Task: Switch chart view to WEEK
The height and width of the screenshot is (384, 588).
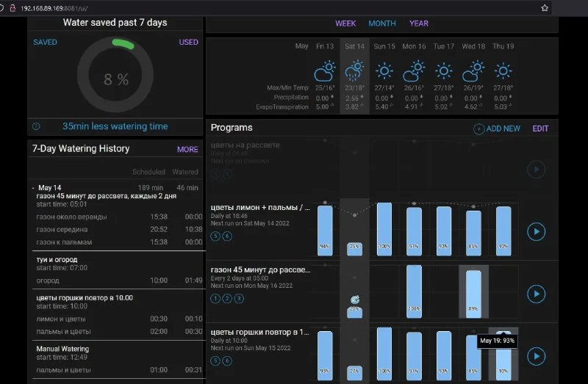Action: (345, 23)
